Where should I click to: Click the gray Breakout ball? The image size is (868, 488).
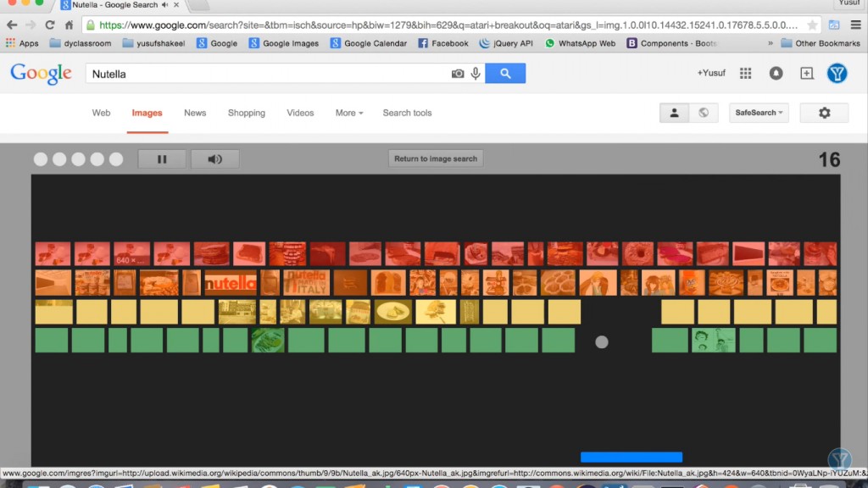tap(602, 342)
